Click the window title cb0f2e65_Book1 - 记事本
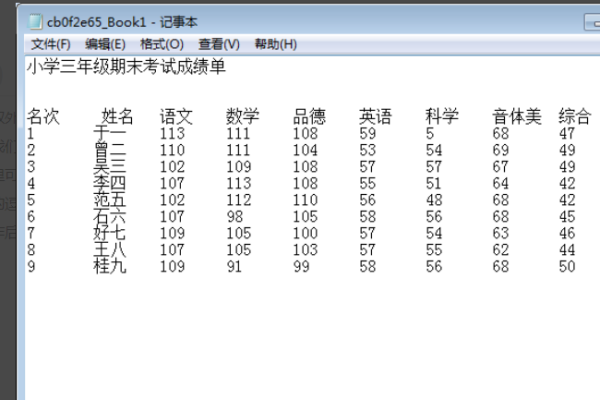The image size is (600, 400). click(x=122, y=22)
